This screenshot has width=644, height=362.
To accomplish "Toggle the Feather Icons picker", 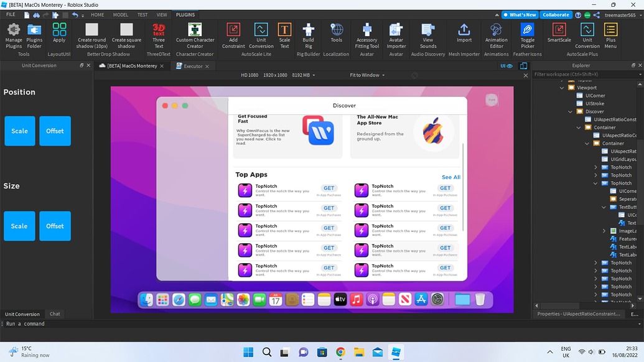I will 528,35.
